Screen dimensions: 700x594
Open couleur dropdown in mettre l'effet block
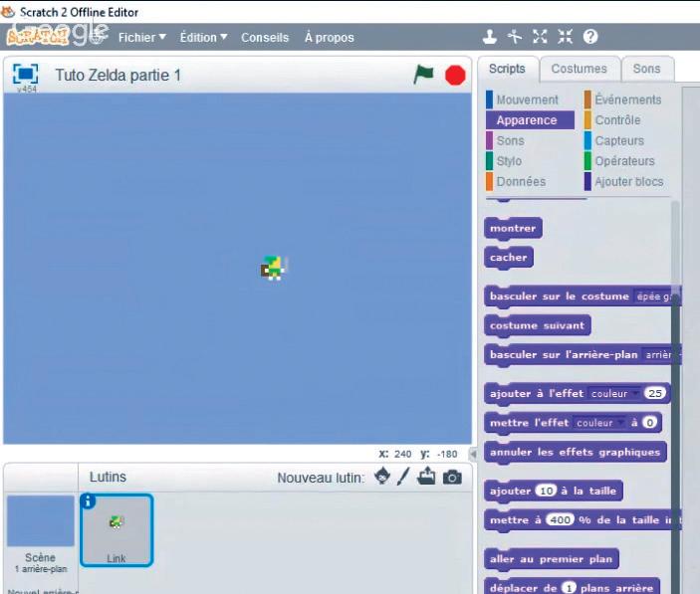tap(599, 422)
